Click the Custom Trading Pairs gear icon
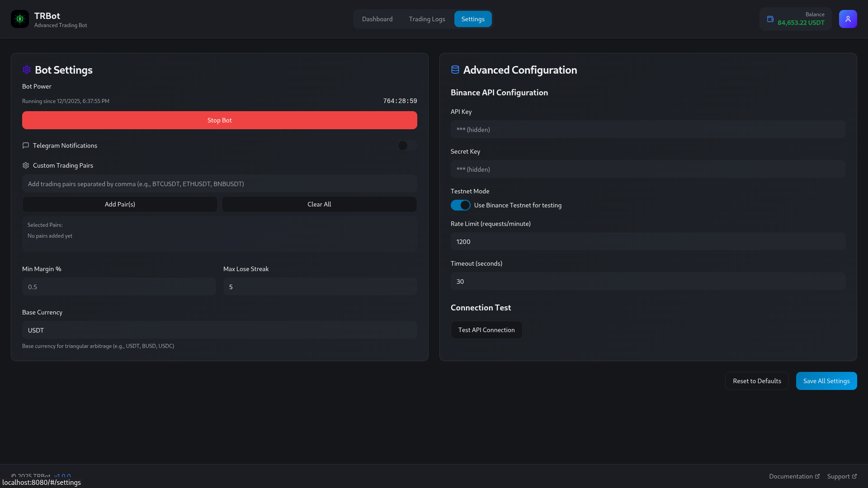Screen dimensions: 868x488 [26, 165]
